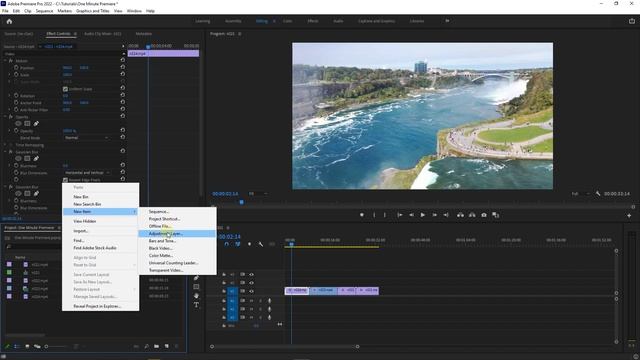Select the Rectangle tool in tools panel
The height and width of the screenshot is (360, 640).
196,287
